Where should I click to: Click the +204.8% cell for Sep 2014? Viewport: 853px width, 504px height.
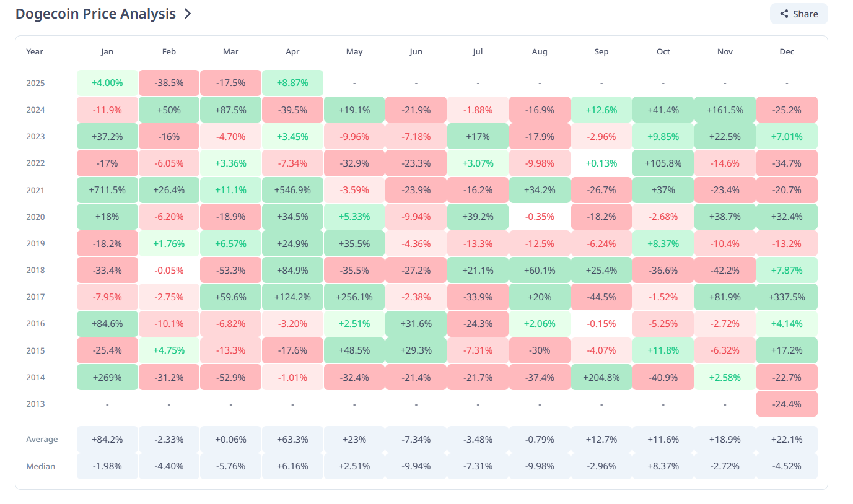click(x=601, y=377)
